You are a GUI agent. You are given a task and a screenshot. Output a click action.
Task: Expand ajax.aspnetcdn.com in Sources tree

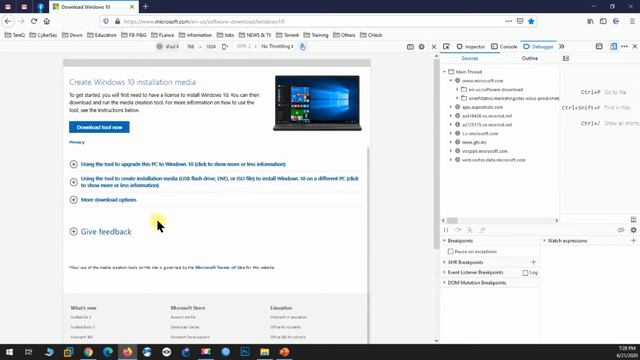(451, 107)
